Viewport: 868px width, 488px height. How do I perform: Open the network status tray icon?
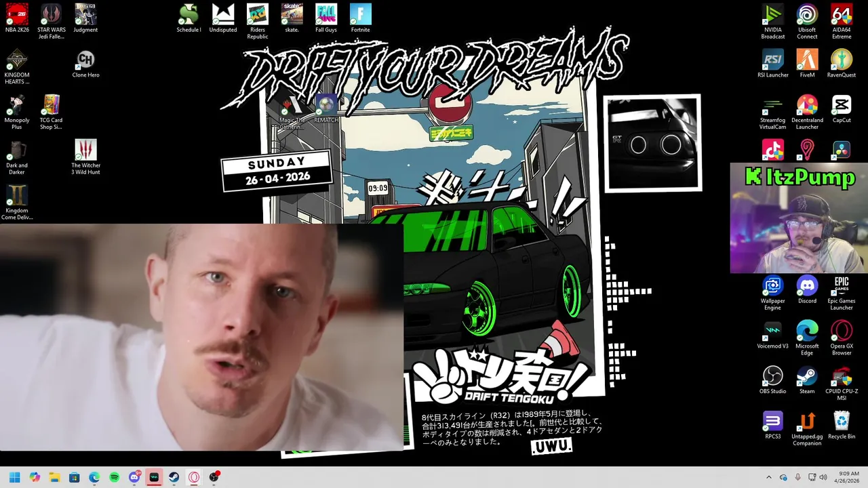pyautogui.click(x=812, y=477)
